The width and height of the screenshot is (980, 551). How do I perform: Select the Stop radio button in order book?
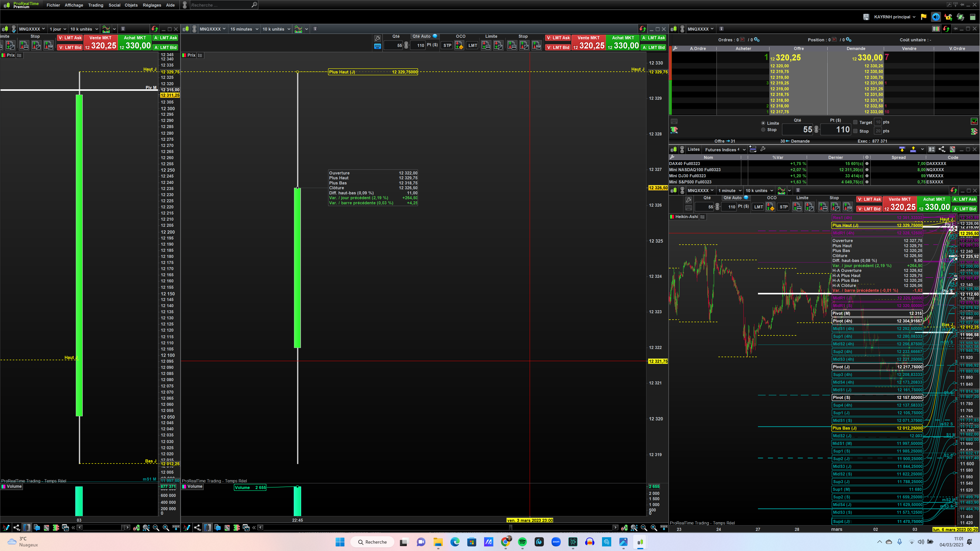(x=763, y=130)
